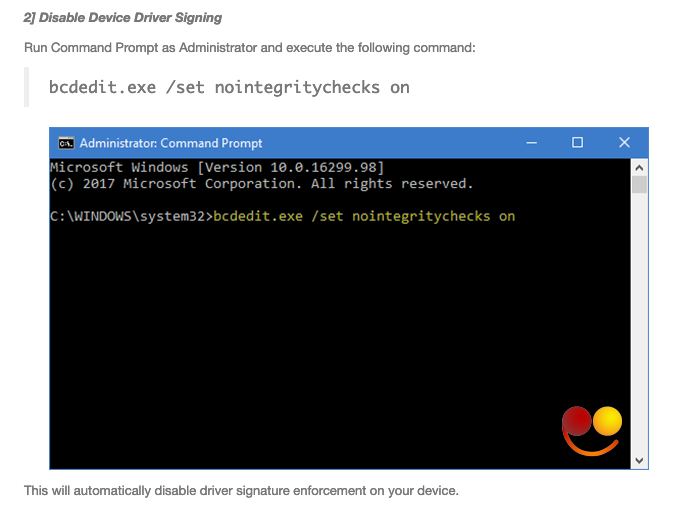Click the typed bcdedit.exe command in the console
This screenshot has width=685, height=507.
click(364, 216)
